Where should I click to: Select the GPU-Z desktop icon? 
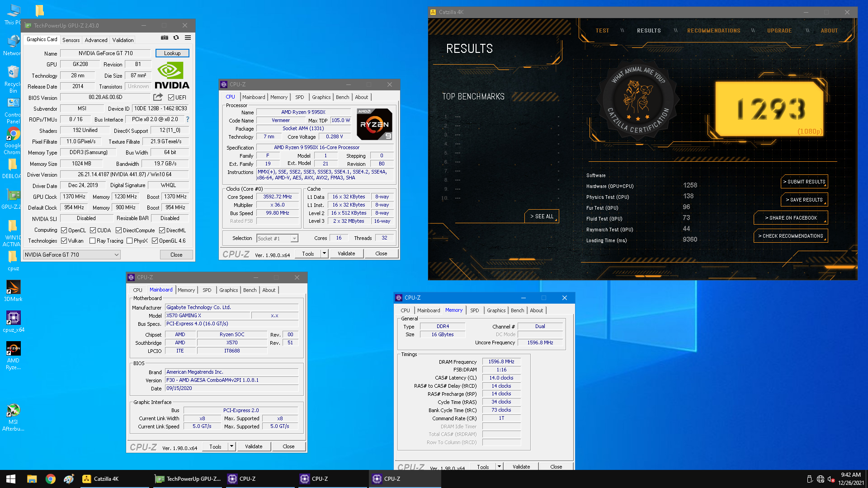coord(13,199)
